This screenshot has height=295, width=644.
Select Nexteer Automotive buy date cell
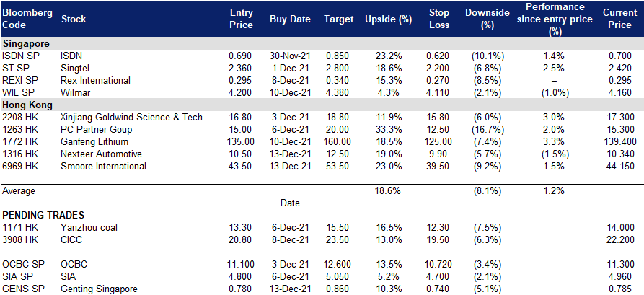290,154
